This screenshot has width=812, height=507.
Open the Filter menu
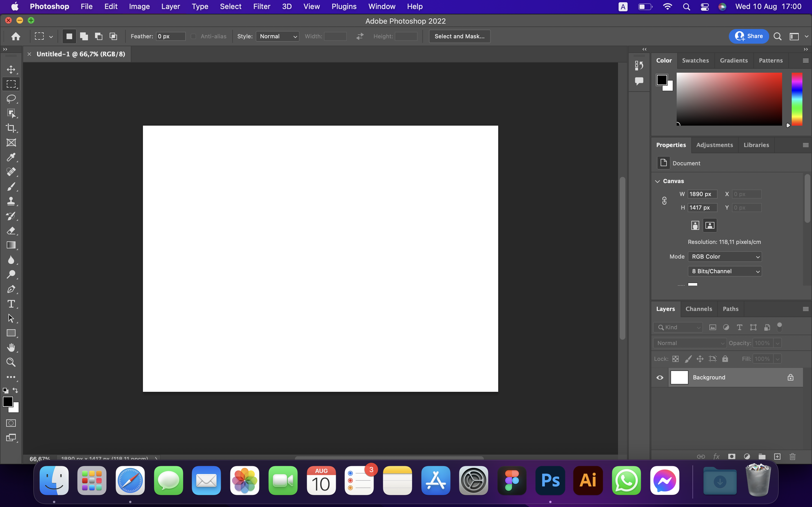click(261, 6)
